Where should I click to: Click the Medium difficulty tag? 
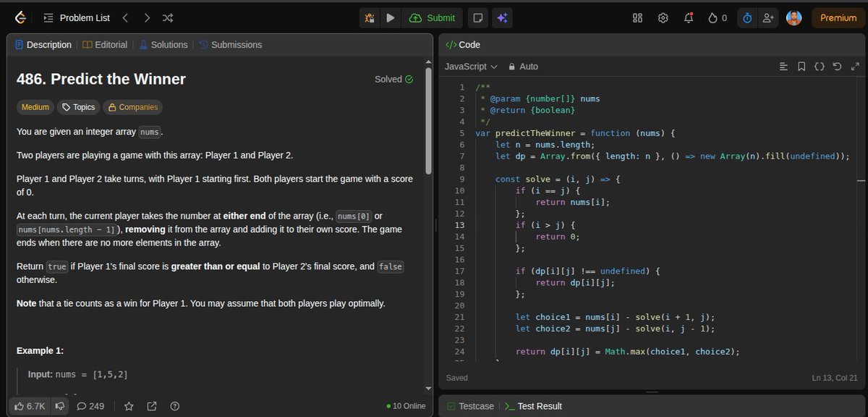35,107
